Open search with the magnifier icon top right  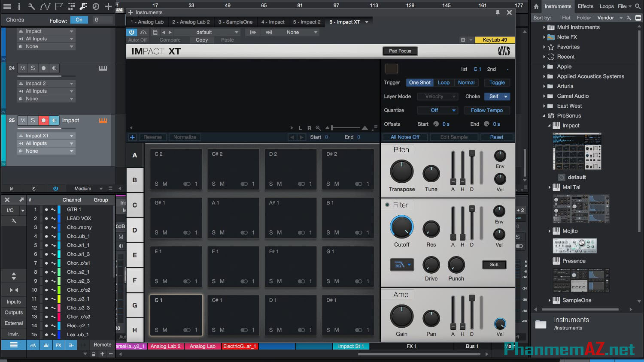(x=638, y=6)
